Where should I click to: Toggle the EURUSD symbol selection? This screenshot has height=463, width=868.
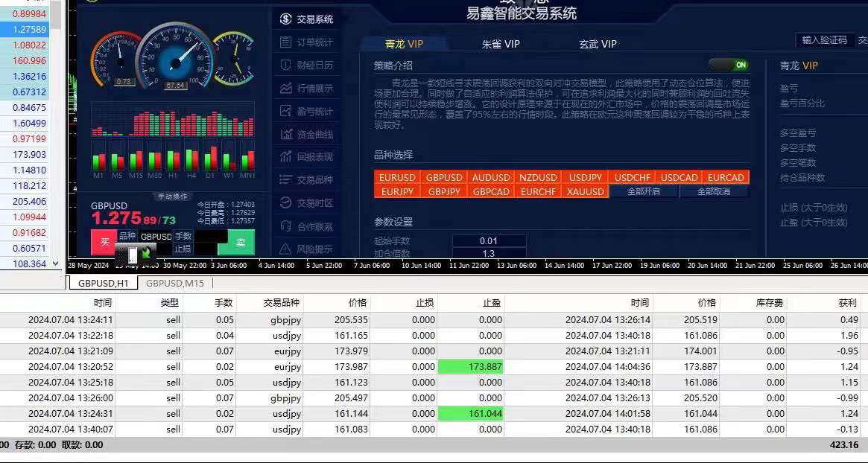[397, 177]
